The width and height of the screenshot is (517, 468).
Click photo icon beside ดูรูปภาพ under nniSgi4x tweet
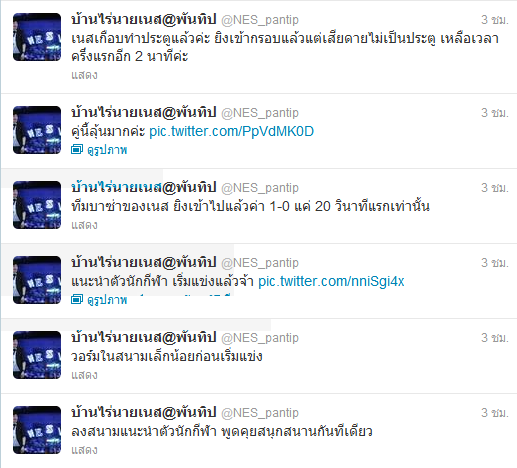77,299
